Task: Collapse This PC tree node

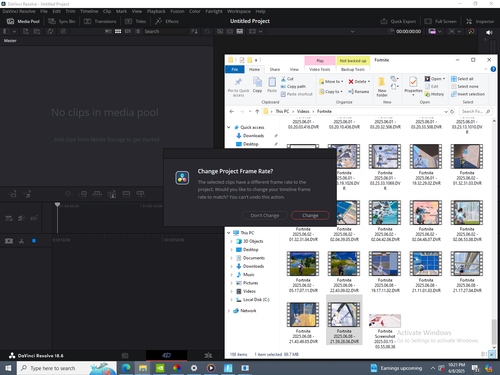Action: click(x=229, y=233)
